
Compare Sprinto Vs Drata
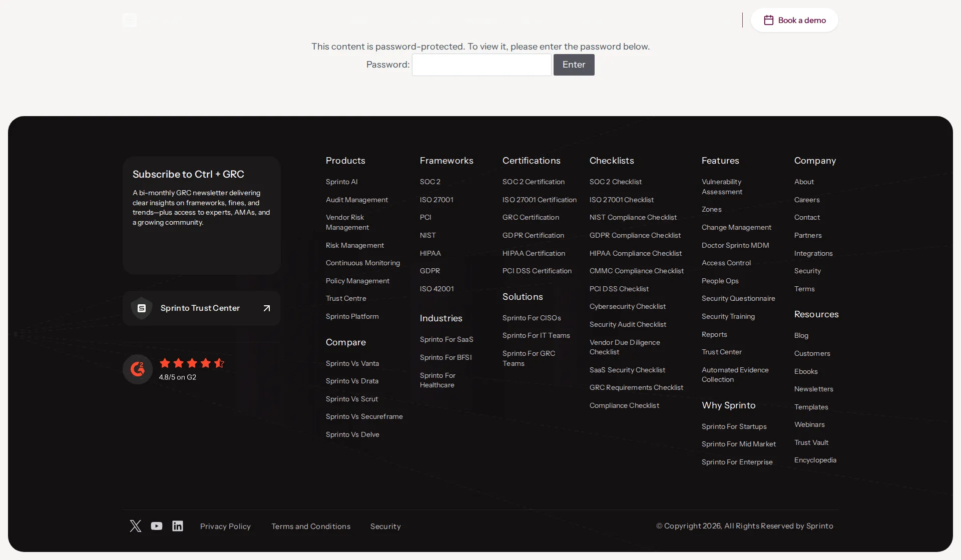pyautogui.click(x=352, y=381)
